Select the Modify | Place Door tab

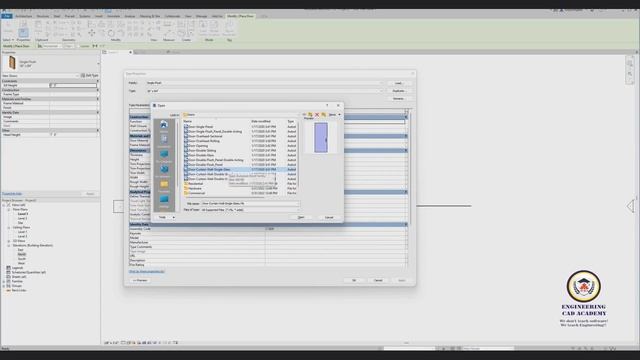tap(240, 16)
